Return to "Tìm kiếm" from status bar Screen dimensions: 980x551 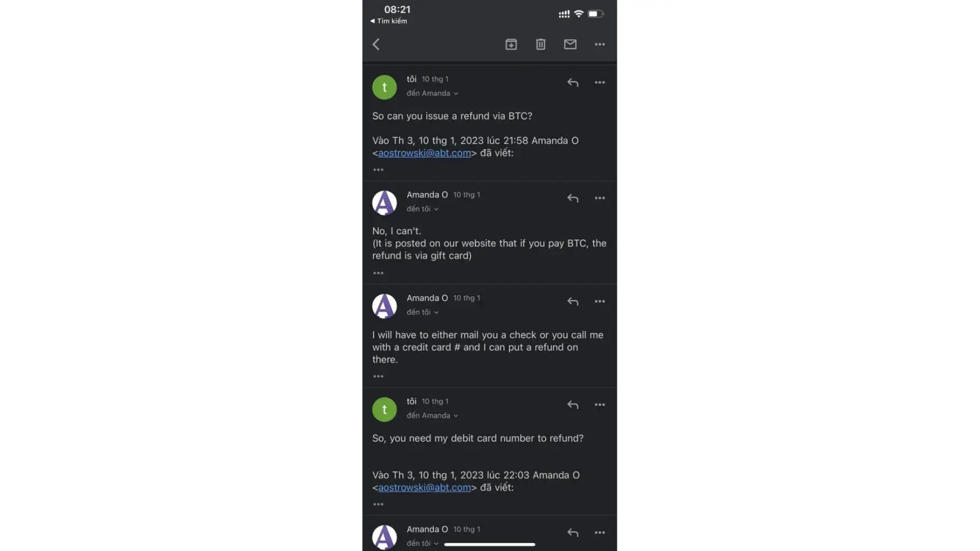[x=389, y=21]
